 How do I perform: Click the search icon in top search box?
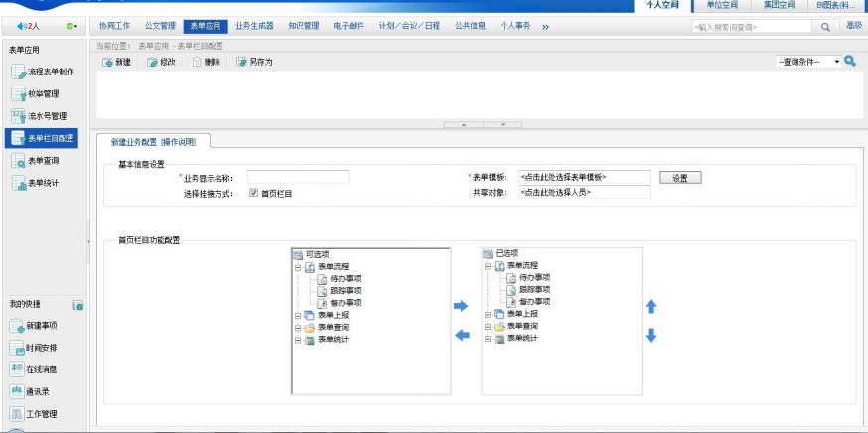pyautogui.click(x=825, y=27)
